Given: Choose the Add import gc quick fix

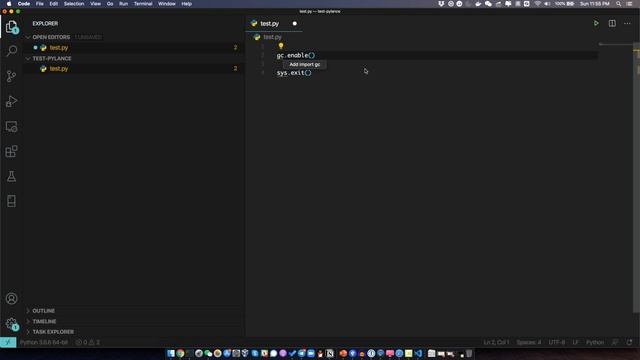Looking at the screenshot, I should [304, 64].
